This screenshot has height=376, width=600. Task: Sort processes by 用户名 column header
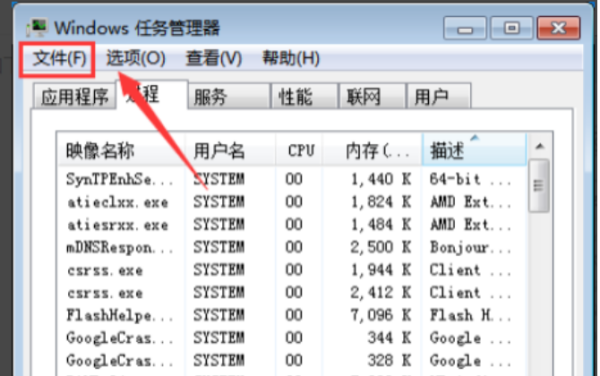[x=230, y=150]
